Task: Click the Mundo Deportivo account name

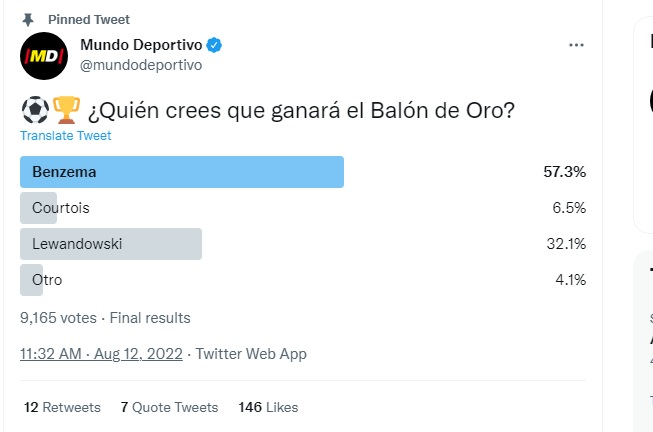Action: tap(140, 46)
